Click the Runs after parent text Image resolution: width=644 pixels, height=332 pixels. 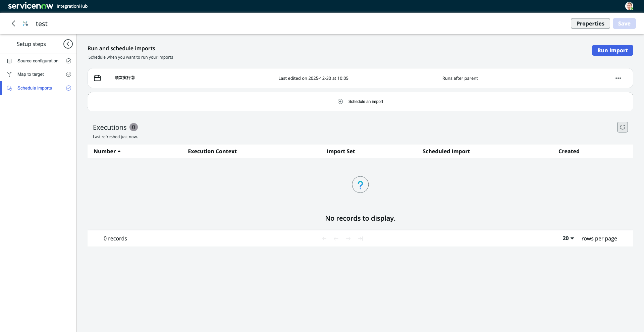(460, 78)
